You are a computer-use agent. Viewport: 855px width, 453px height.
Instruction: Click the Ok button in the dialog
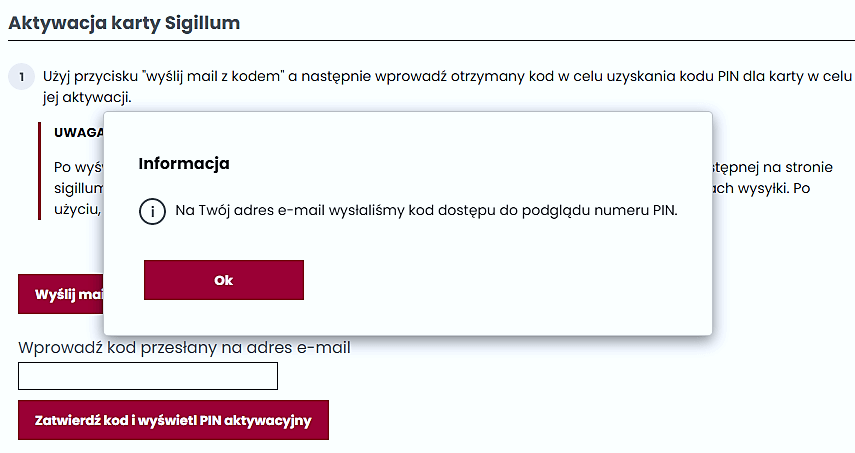point(224,280)
